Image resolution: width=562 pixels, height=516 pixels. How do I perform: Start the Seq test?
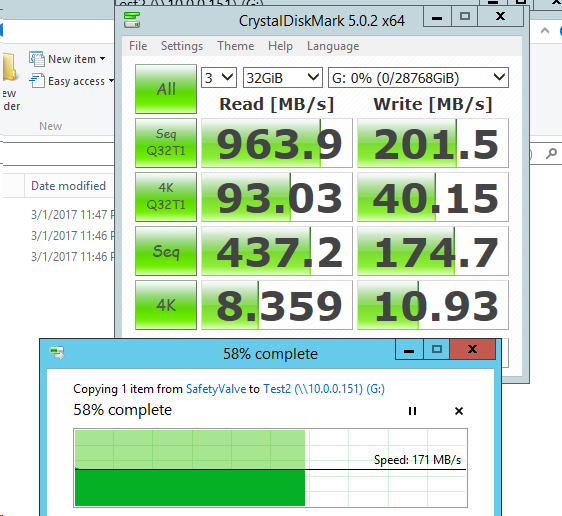pos(166,251)
